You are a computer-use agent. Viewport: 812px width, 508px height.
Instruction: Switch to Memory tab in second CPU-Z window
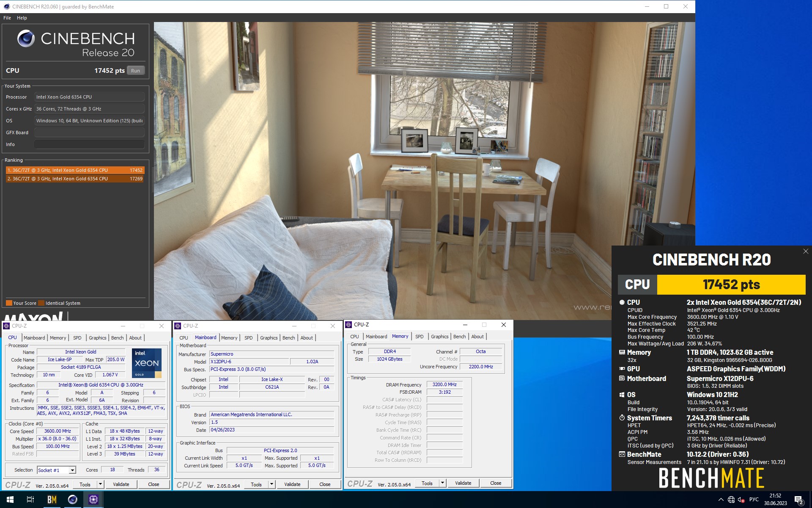pyautogui.click(x=229, y=338)
